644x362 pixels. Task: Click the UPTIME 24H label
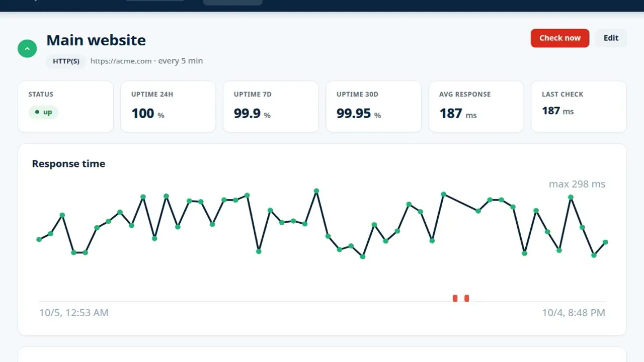pyautogui.click(x=152, y=94)
